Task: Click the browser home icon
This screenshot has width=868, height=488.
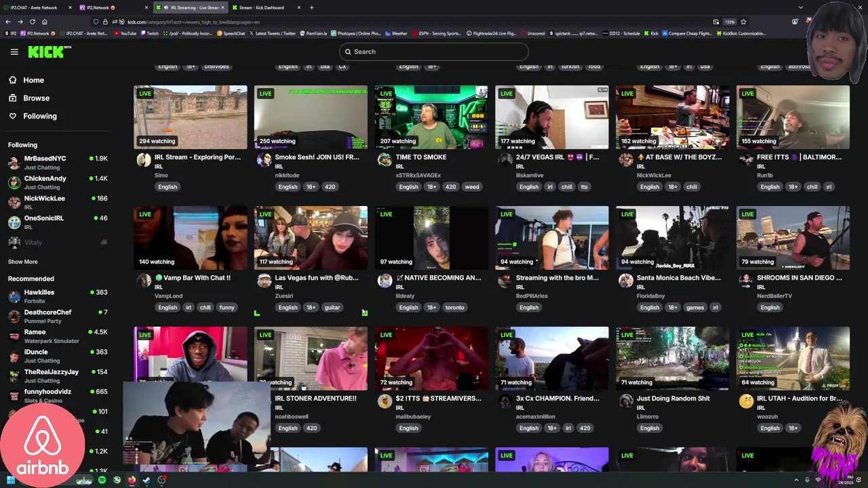Action: pyautogui.click(x=43, y=22)
